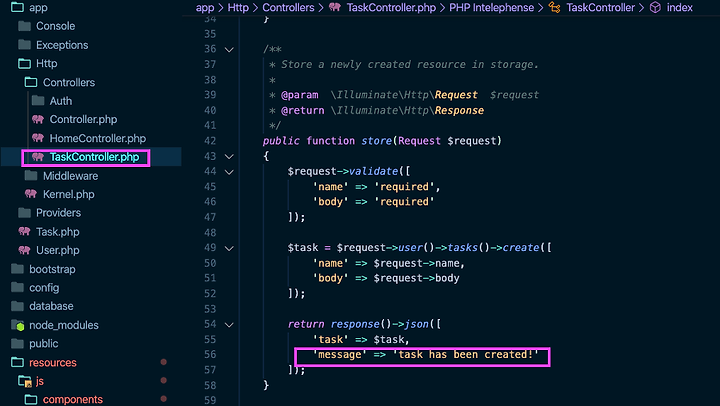Click the folder icon beside database
The height and width of the screenshot is (406, 720).
coord(17,306)
